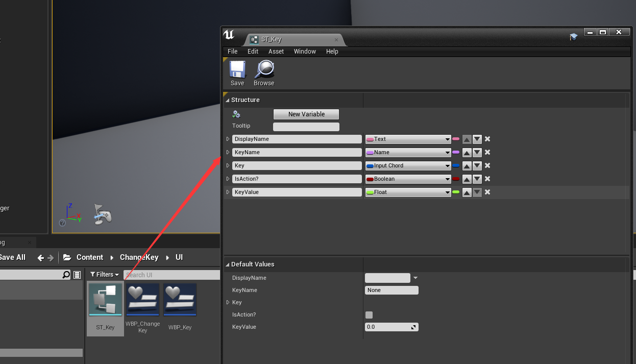Expand the DisplayName variable details triangle
Screen dimensions: 636x364
point(228,139)
